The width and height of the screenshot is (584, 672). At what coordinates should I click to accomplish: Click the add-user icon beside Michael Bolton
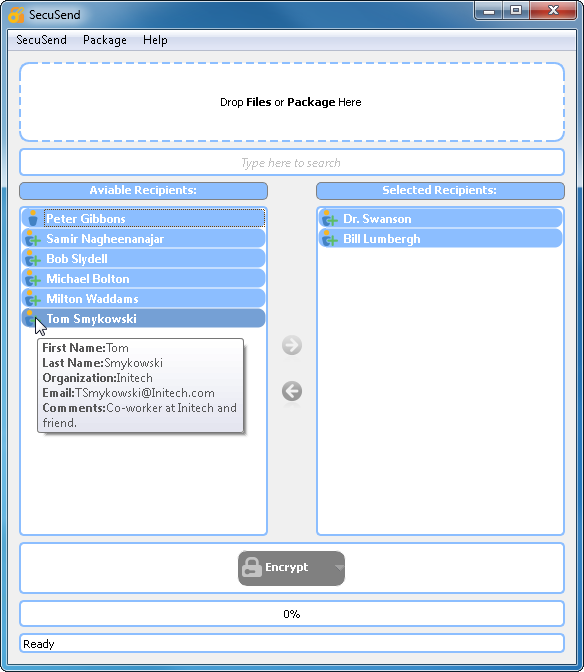pyautogui.click(x=33, y=279)
